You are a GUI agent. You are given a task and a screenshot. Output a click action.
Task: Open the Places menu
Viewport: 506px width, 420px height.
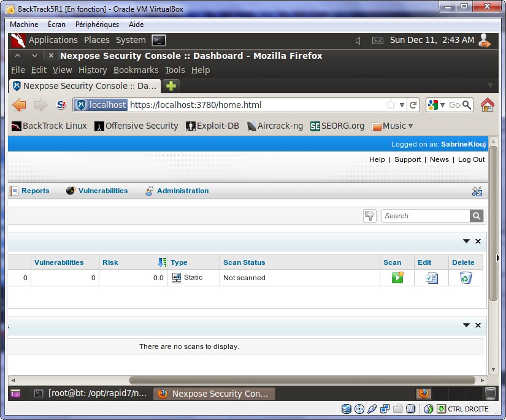[x=96, y=40]
